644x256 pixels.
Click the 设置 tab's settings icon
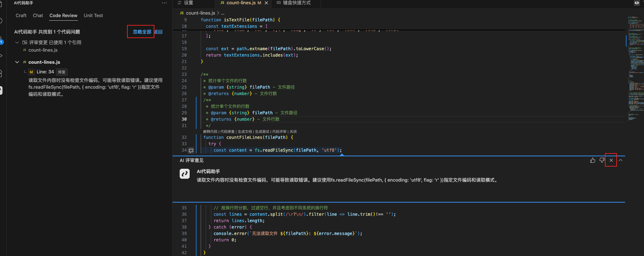coord(180,3)
